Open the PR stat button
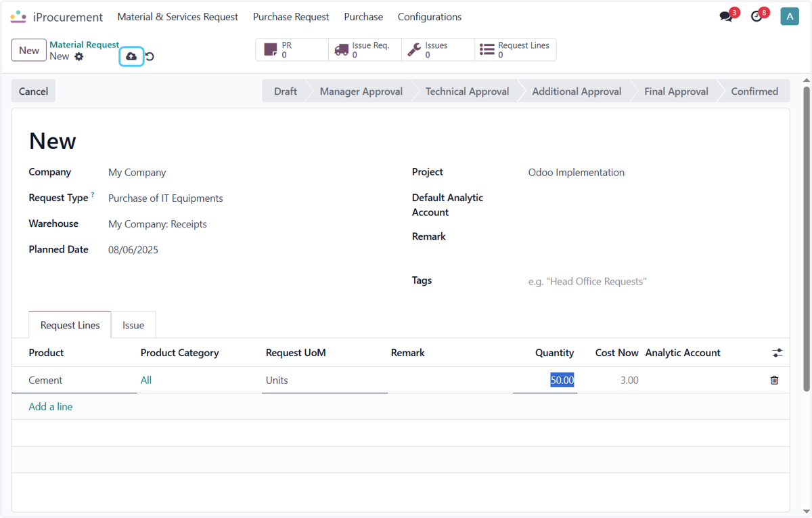This screenshot has height=518, width=812. (x=292, y=50)
